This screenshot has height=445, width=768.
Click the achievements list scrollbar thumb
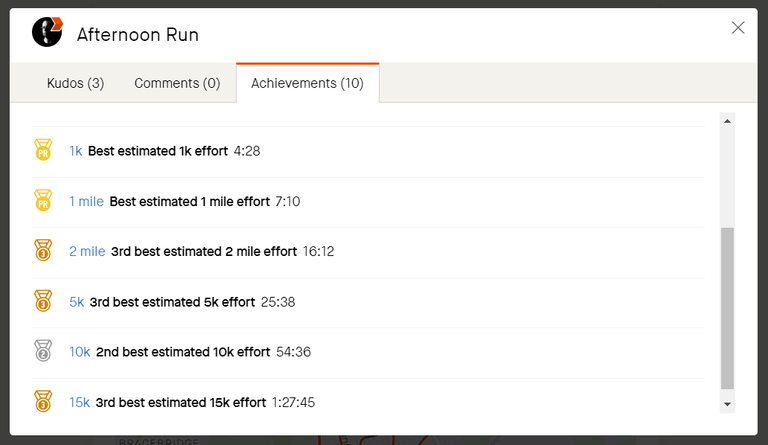tap(727, 308)
